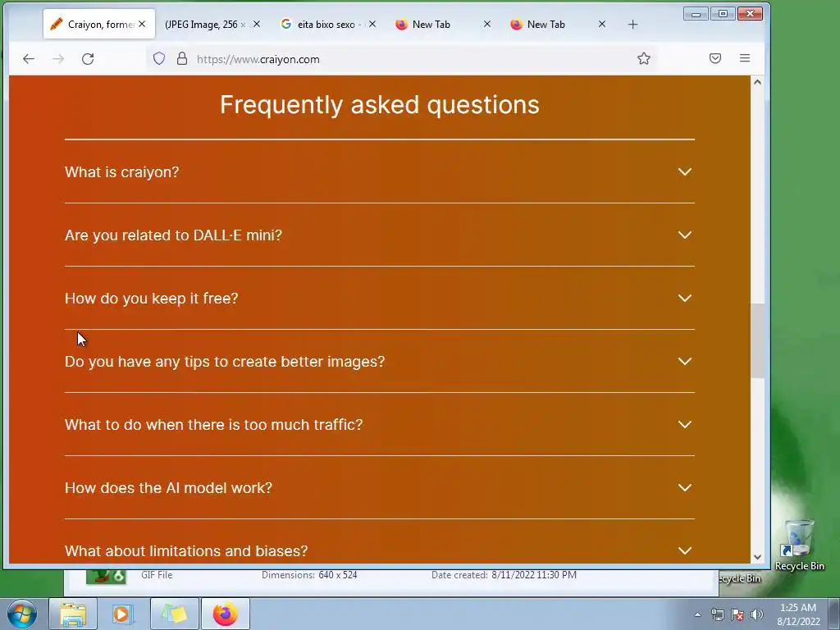Expand 'How does the AI model work?' chevron
Viewport: 840px width, 630px height.
[685, 488]
